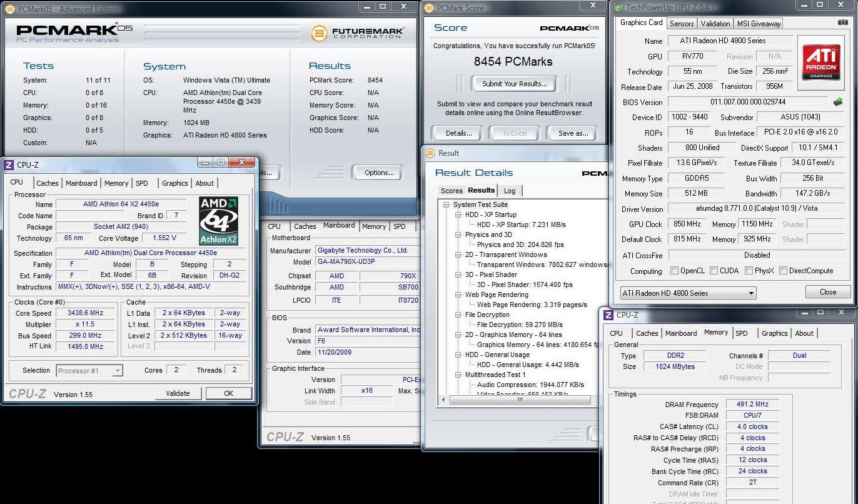Viewport: 858px width, 504px height.
Task: Click the To Excel button
Action: [515, 133]
